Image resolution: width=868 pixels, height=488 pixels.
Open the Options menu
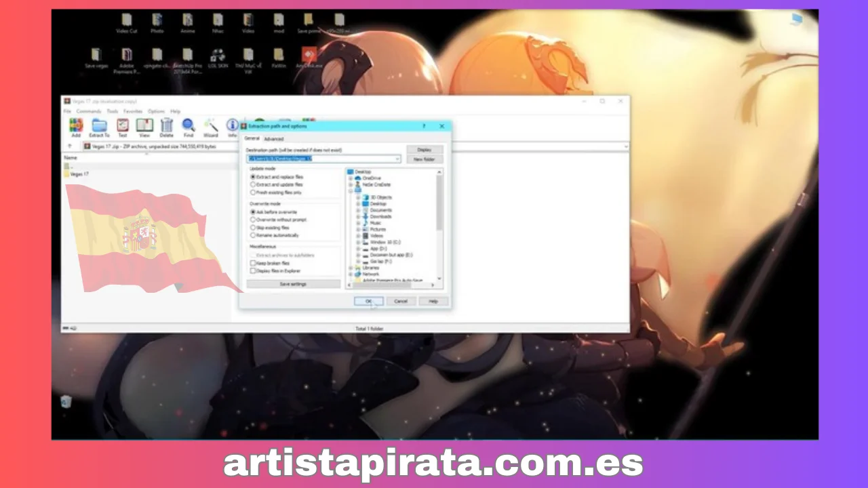tap(156, 111)
